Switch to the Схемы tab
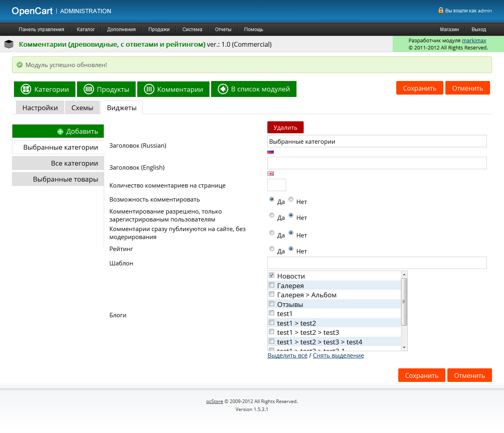This screenshot has height=433, width=504. coord(82,108)
